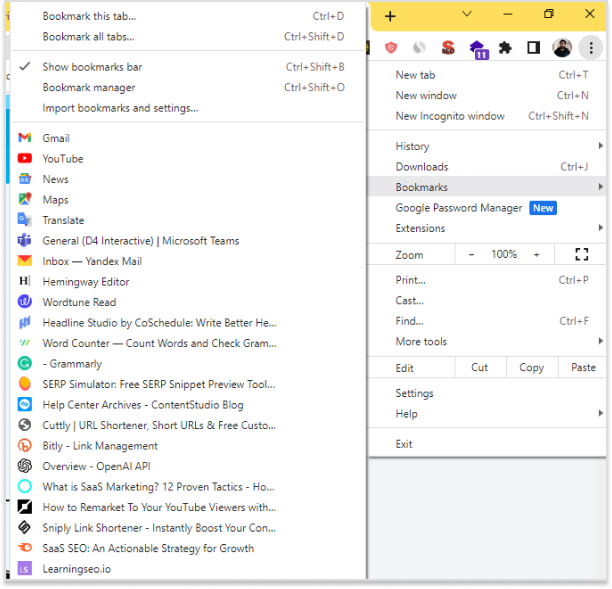
Task: Open Bookmark manager
Action: pos(187,87)
